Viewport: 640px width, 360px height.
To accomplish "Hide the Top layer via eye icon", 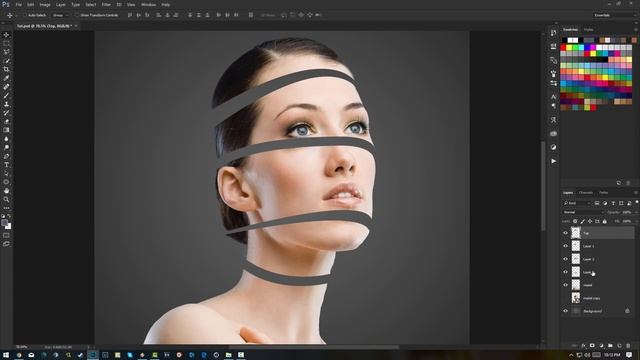I will (x=565, y=233).
